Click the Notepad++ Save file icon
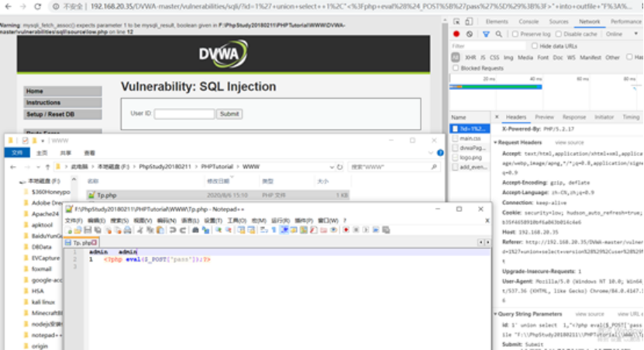 88,230
